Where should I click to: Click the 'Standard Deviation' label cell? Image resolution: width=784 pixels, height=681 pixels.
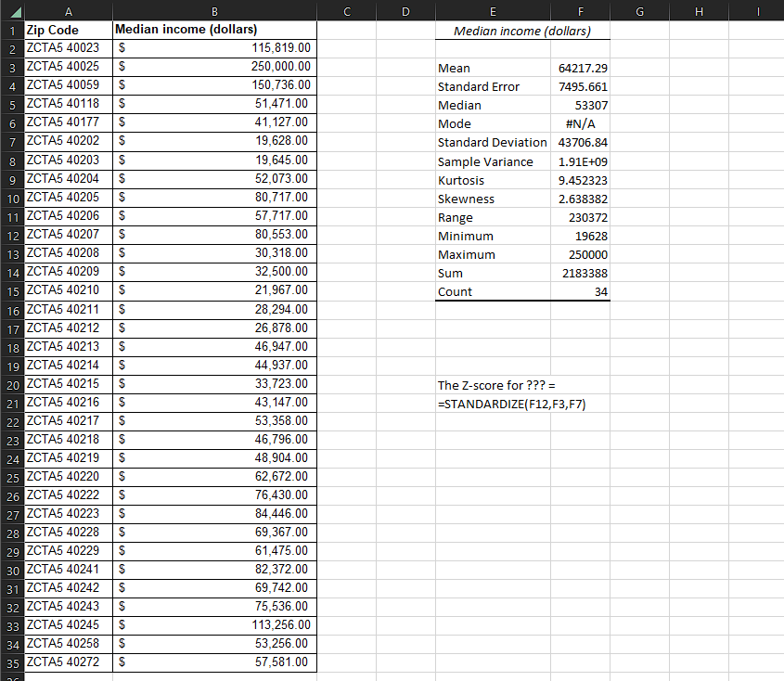493,143
